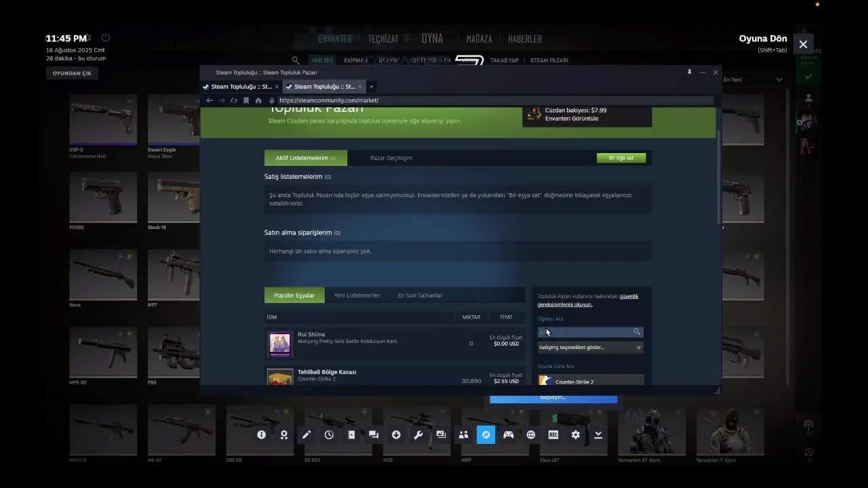Screen dimensions: 868x488
Task: Open the 'Aktif Listelemelerim' tab
Action: [306, 158]
